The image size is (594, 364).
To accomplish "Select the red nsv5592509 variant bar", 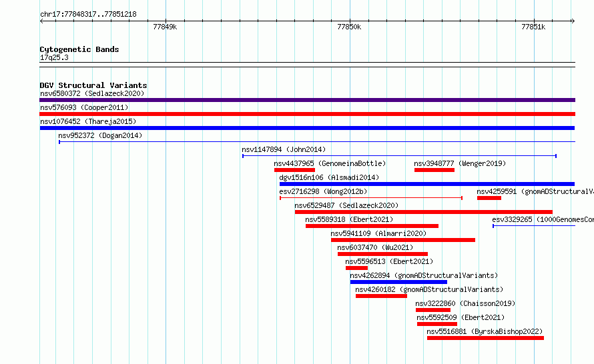I will pyautogui.click(x=436, y=324).
